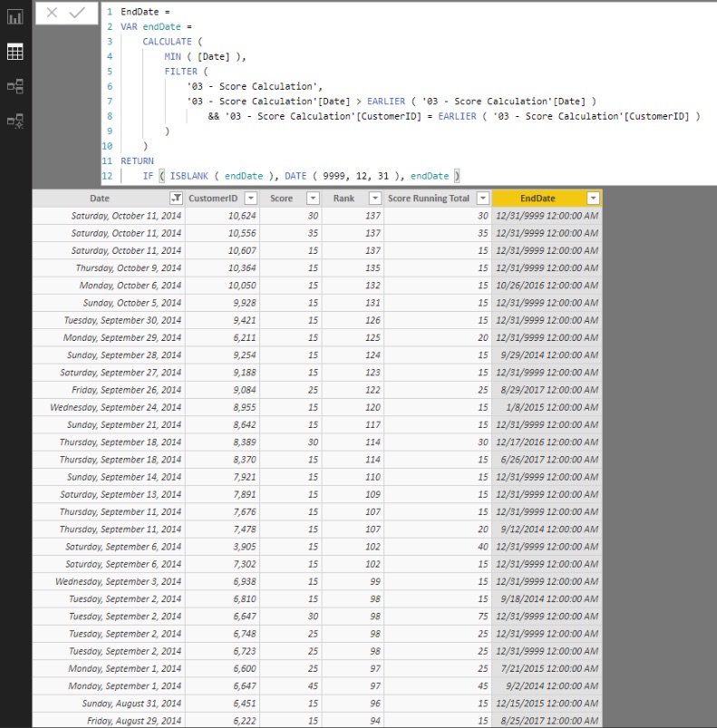This screenshot has width=717, height=728.
Task: Select CustomerID cell 6,211
Action: 222,337
